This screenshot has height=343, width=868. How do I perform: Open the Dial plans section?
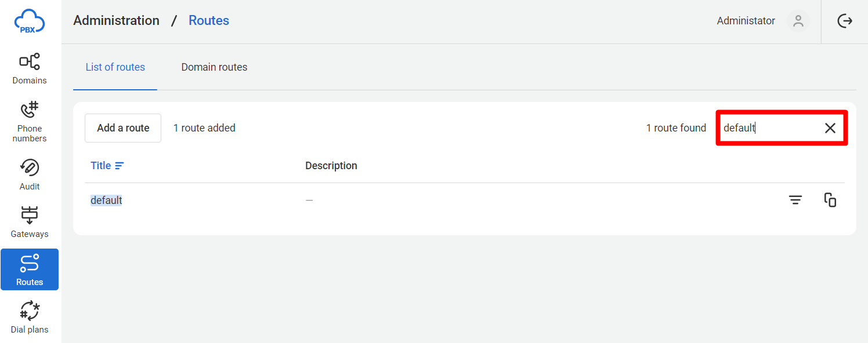point(30,318)
